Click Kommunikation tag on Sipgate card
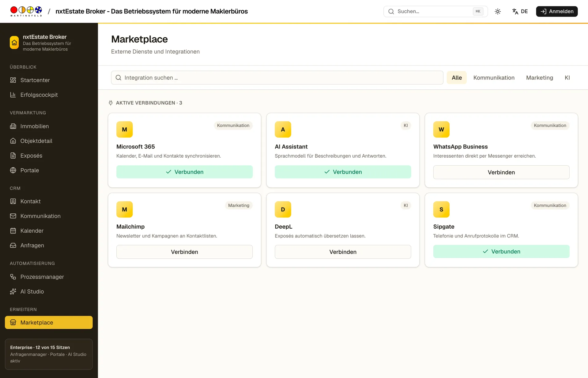The height and width of the screenshot is (378, 588). tap(550, 205)
